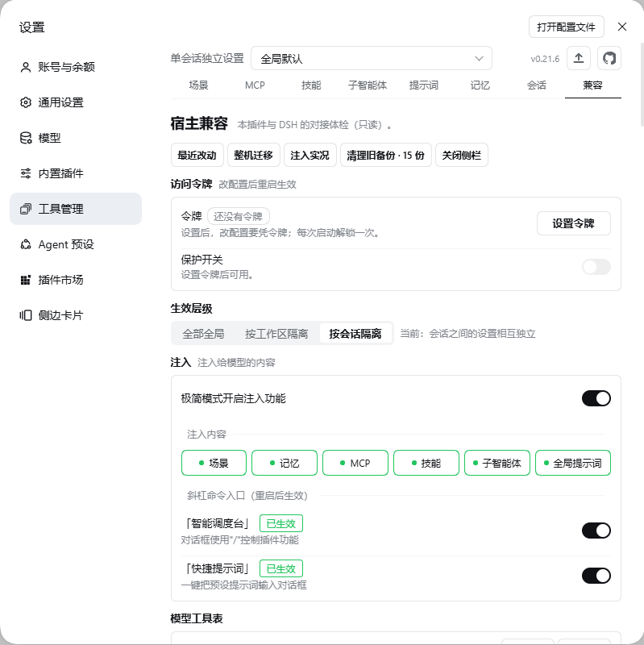Image resolution: width=644 pixels, height=645 pixels.
Task: Switch to the MCP tab
Action: (x=255, y=85)
